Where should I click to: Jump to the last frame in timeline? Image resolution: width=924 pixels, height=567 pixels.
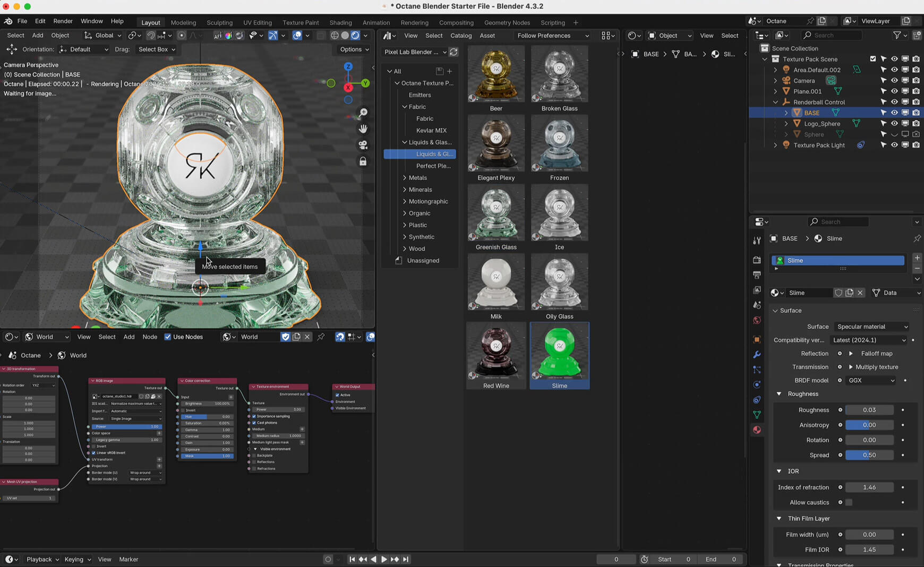click(406, 559)
